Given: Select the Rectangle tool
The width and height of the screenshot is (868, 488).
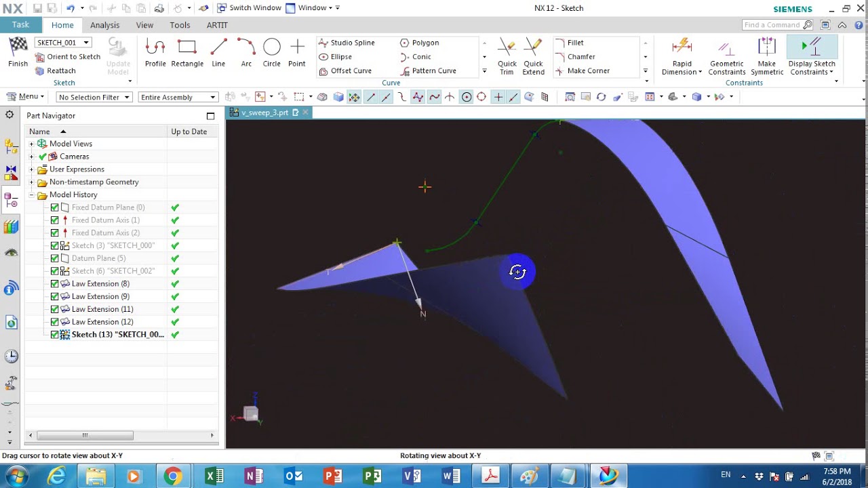Looking at the screenshot, I should (187, 53).
